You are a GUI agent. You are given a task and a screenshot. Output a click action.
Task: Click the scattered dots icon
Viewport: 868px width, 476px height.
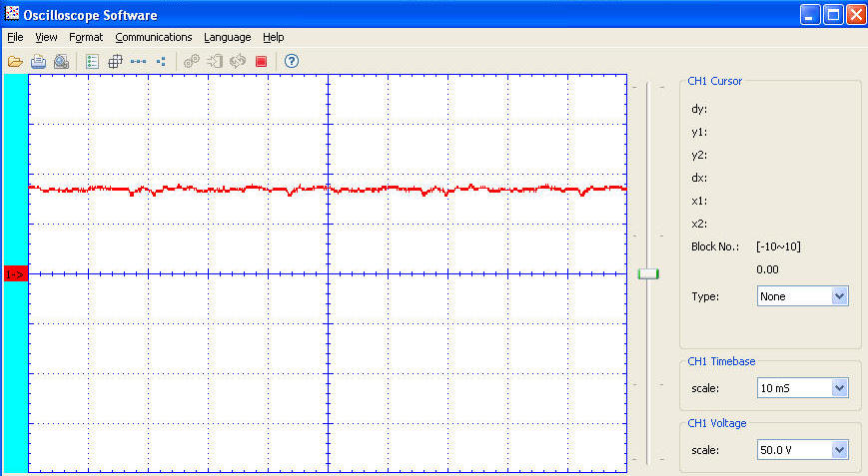click(x=160, y=61)
